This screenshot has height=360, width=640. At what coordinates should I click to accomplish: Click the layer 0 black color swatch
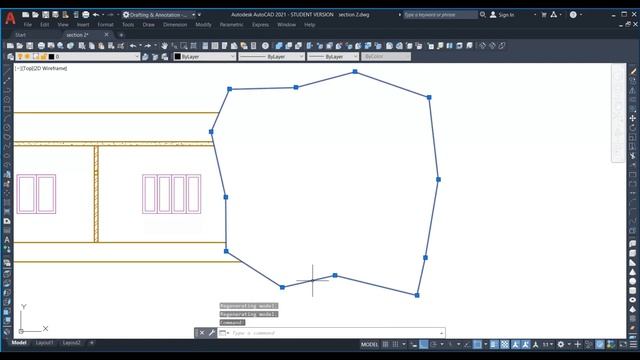coord(51,57)
